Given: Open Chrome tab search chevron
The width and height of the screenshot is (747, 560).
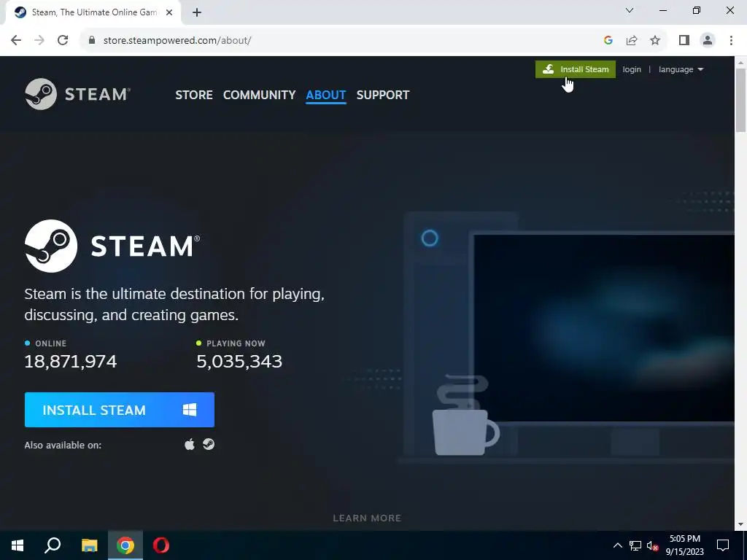Looking at the screenshot, I should [630, 10].
